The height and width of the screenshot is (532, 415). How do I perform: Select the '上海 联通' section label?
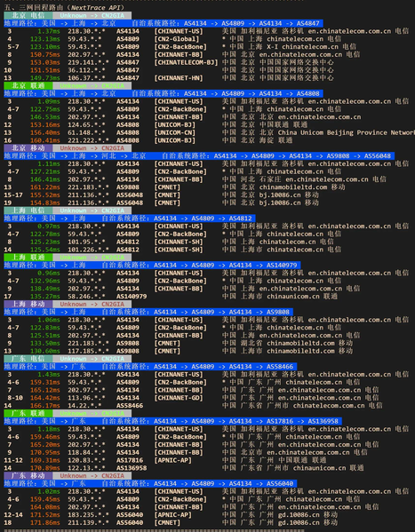click(28, 258)
